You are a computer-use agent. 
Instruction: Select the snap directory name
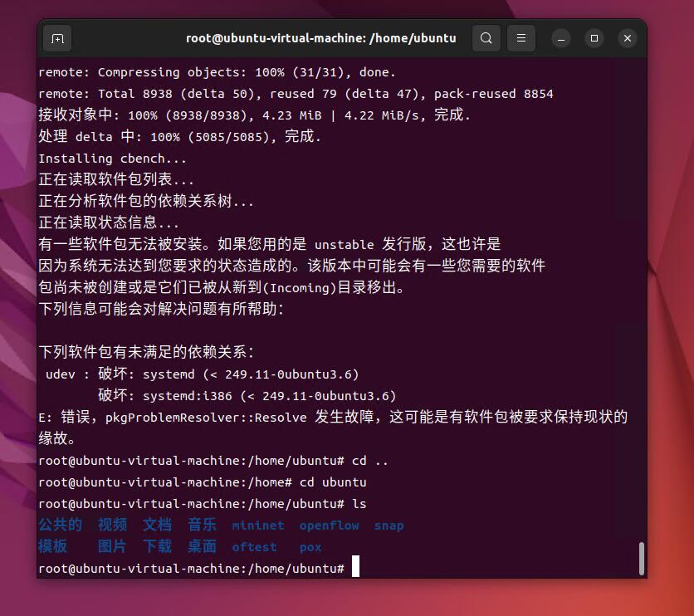[389, 526]
